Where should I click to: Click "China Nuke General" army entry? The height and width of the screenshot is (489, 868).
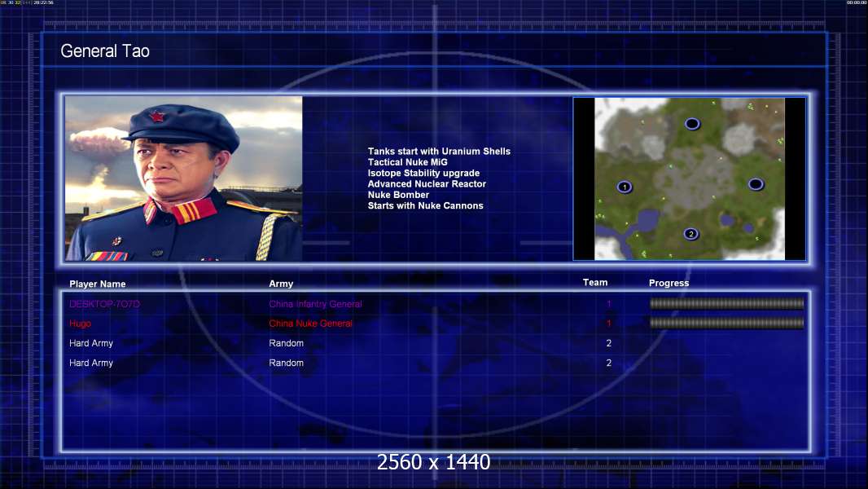(310, 324)
